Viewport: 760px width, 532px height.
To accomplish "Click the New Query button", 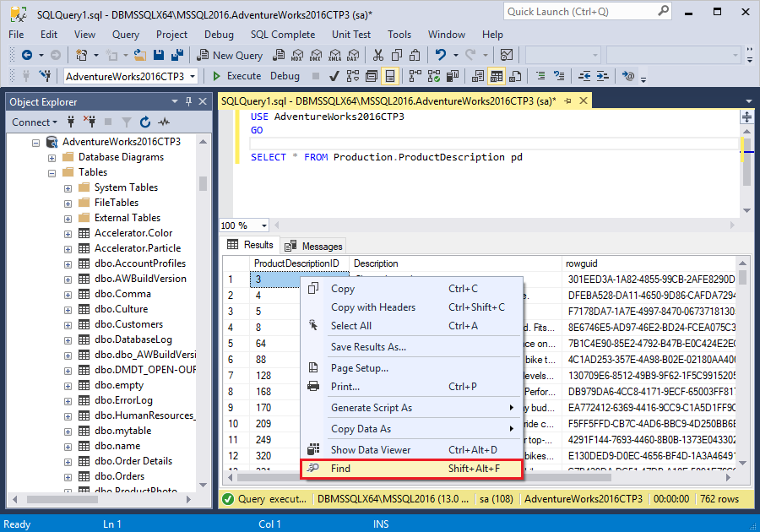I will pos(229,55).
